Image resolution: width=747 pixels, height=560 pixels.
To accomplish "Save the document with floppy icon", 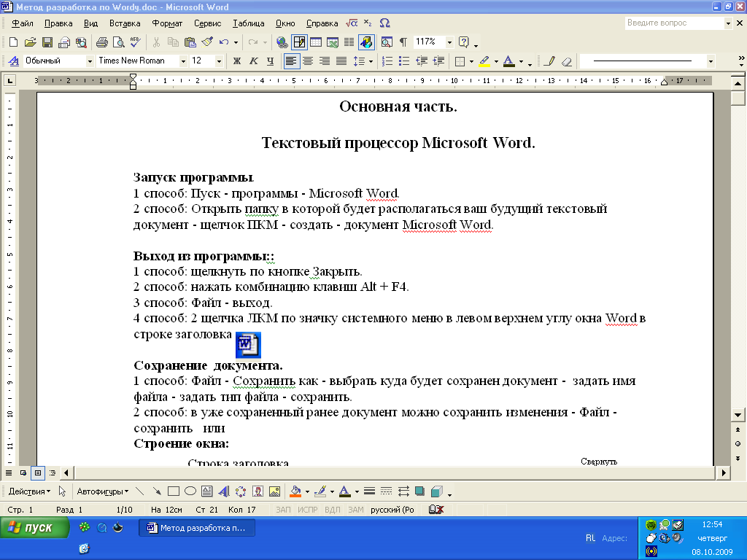I will [x=47, y=42].
